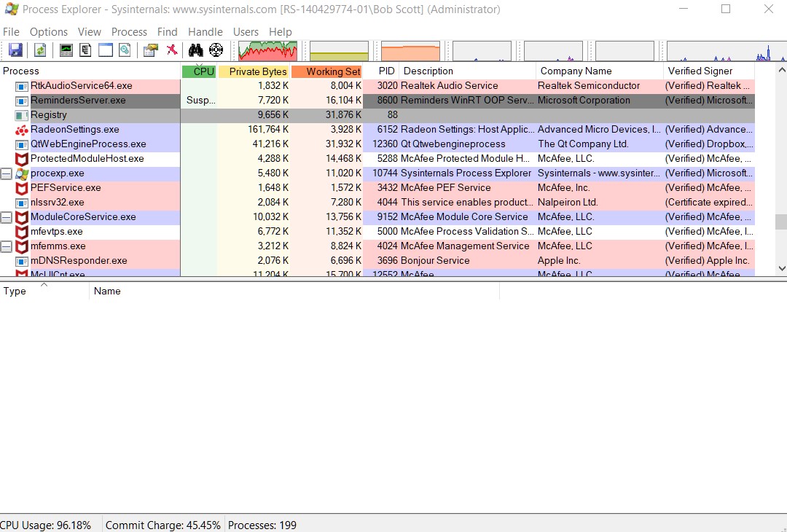The height and width of the screenshot is (532, 787).
Task: Select the RemindersServer.exe process
Action: 377,101
